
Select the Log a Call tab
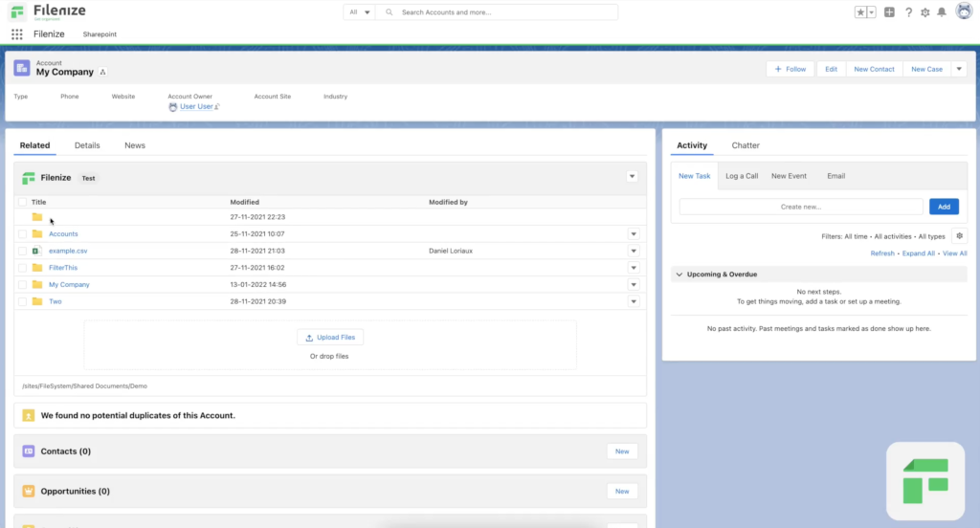point(742,176)
